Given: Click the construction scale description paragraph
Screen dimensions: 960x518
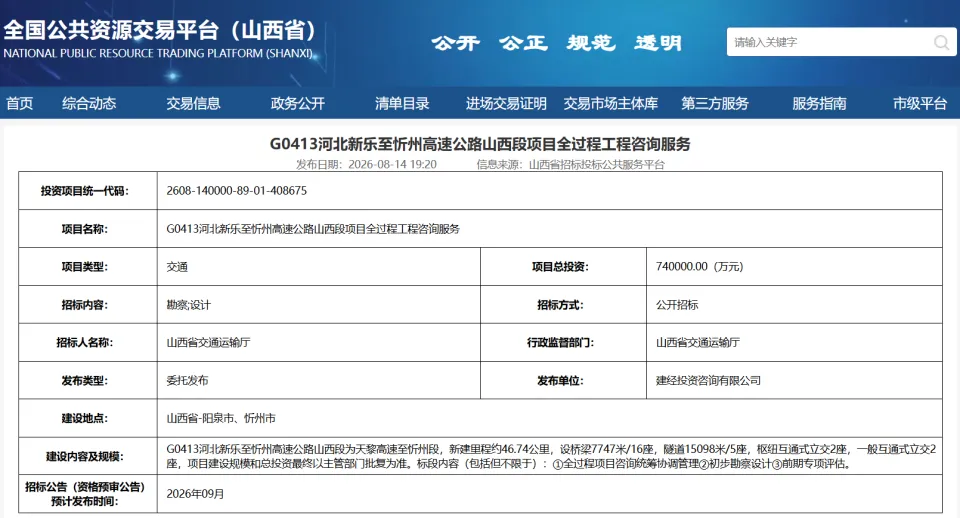Looking at the screenshot, I should [551, 456].
